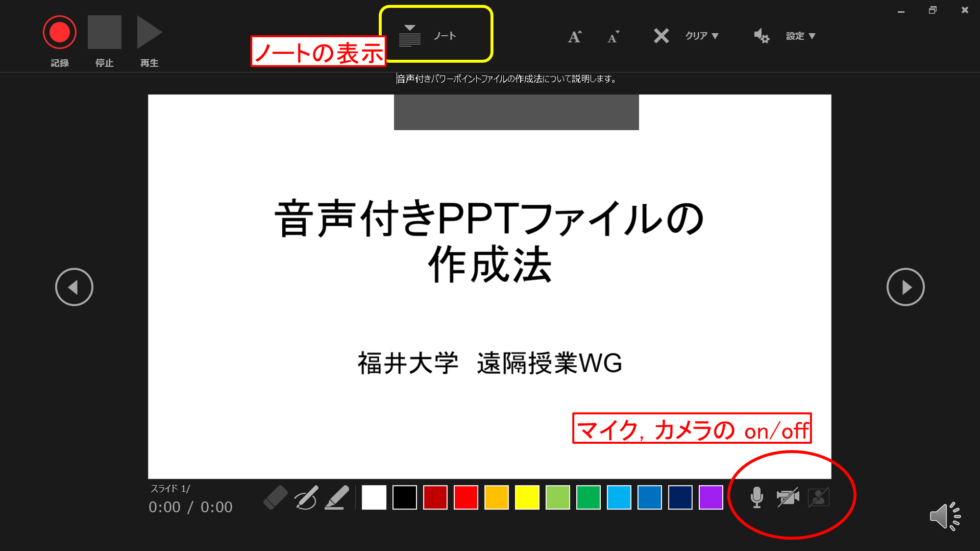This screenshot has height=551, width=980.
Task: Choose the light green ink color
Action: (x=558, y=498)
